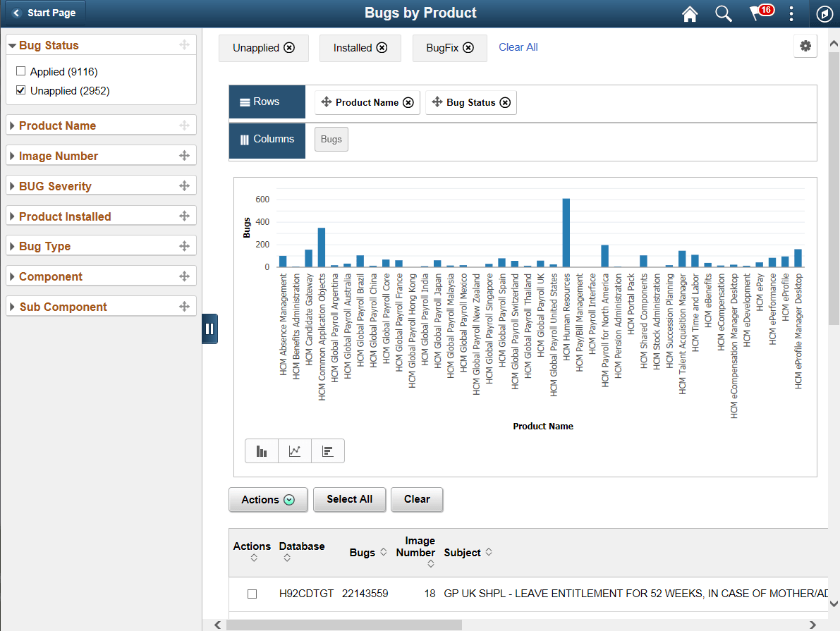Click BUG Severity facet drag handle

[x=184, y=186]
